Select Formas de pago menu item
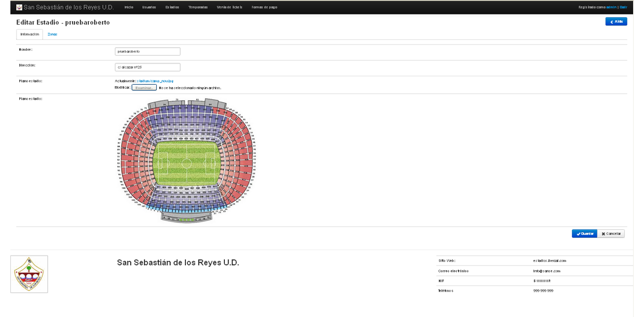 tap(264, 7)
